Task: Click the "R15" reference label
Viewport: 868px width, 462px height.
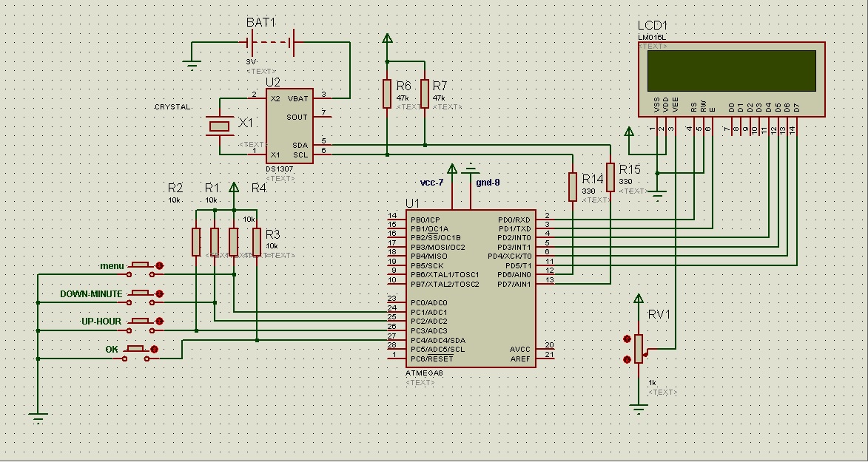Action: coord(630,169)
